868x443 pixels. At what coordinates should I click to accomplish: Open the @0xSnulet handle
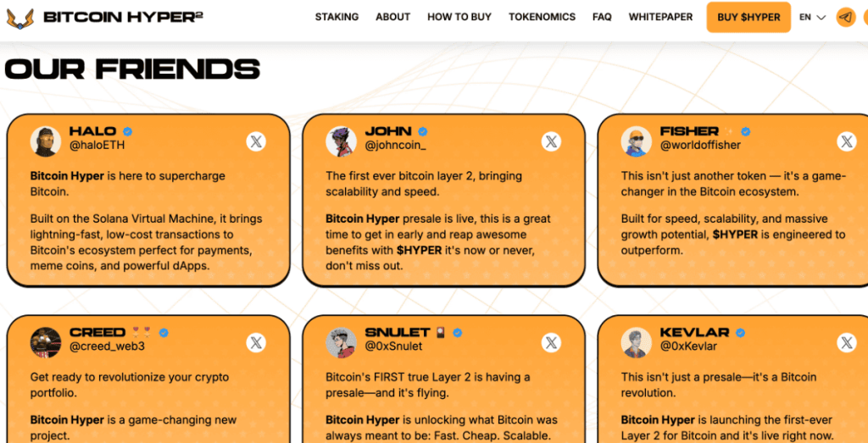[393, 346]
